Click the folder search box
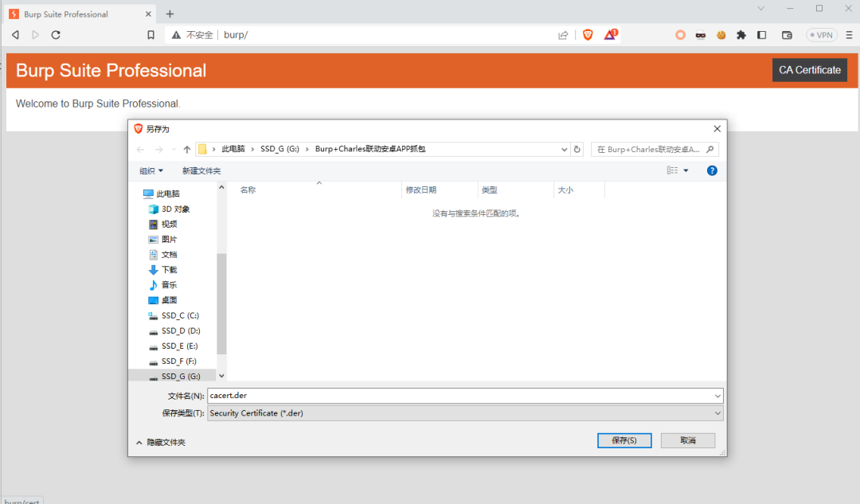 [x=655, y=149]
